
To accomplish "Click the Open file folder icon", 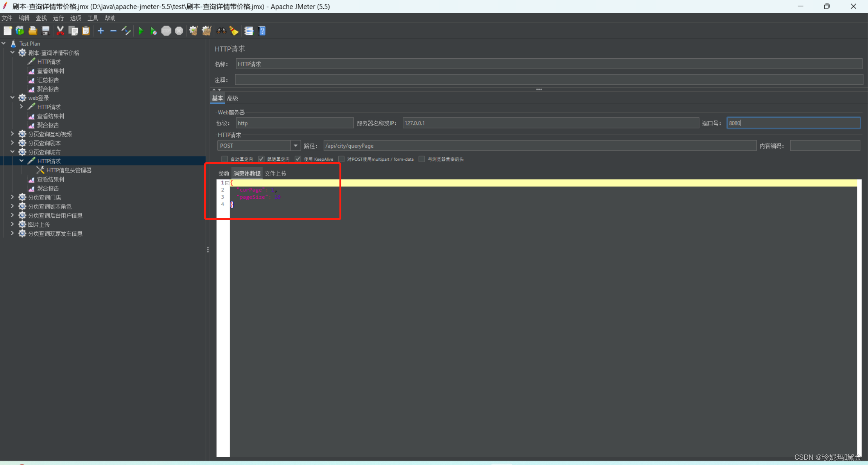I will pos(33,31).
